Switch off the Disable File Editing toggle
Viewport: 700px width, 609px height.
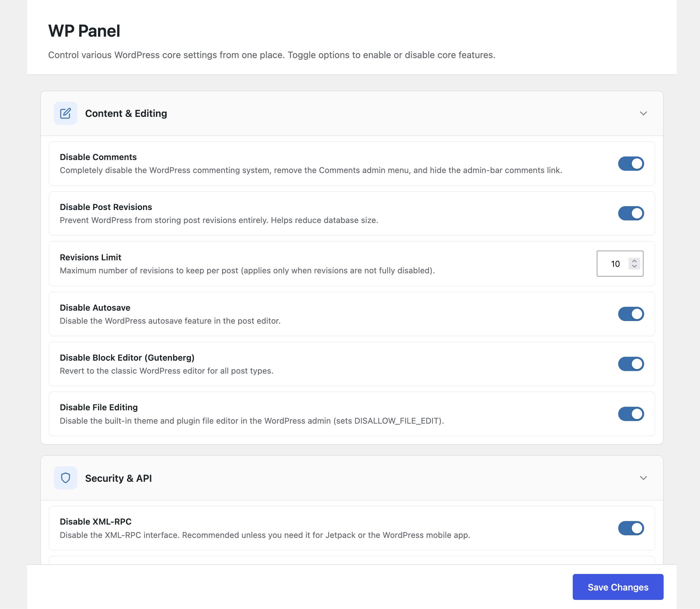pos(631,414)
